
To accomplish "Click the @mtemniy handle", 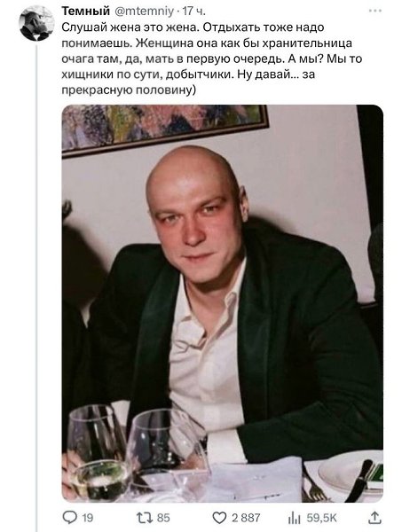I will 143,12.
